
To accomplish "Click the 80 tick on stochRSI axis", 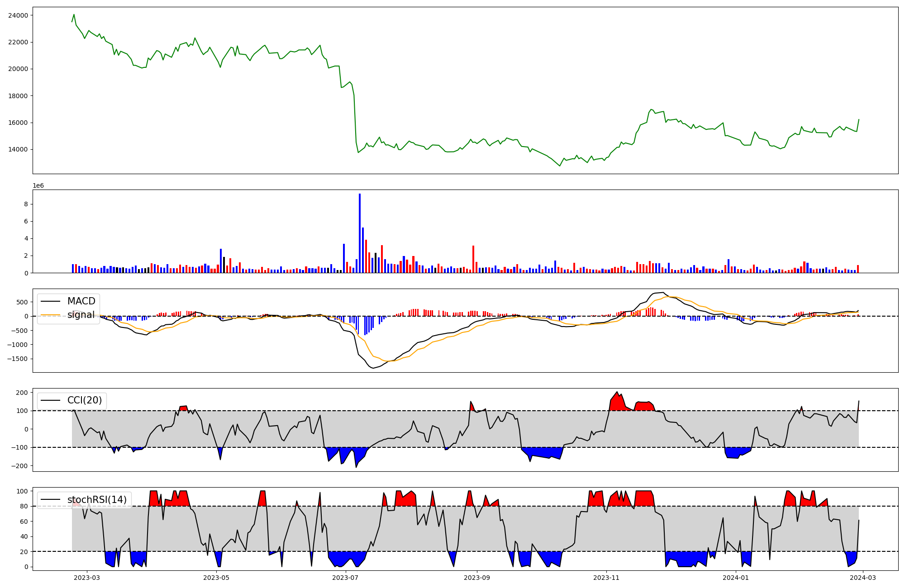I will point(24,507).
